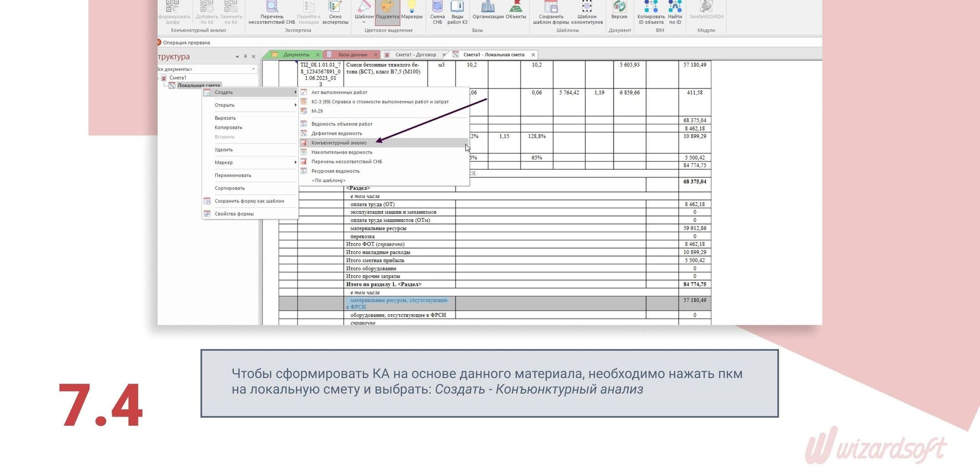Click Итого сметная прибыль row
Screen dimensions: 980x470
(x=494, y=260)
